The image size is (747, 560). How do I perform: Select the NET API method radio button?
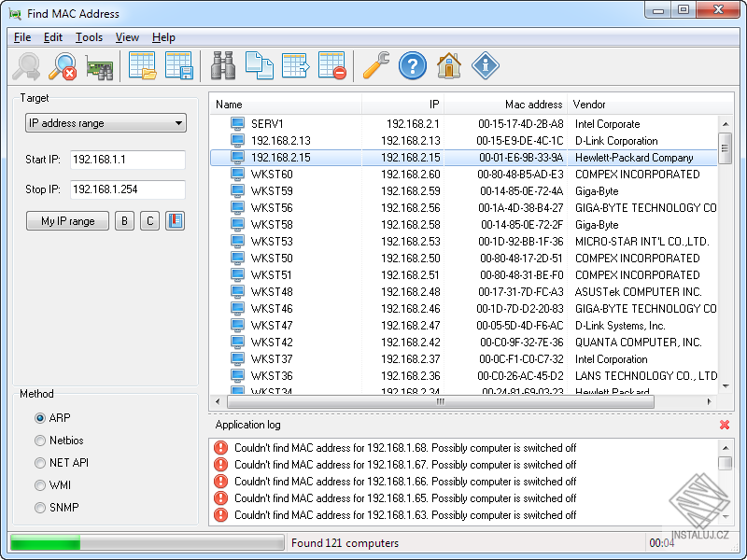40,463
